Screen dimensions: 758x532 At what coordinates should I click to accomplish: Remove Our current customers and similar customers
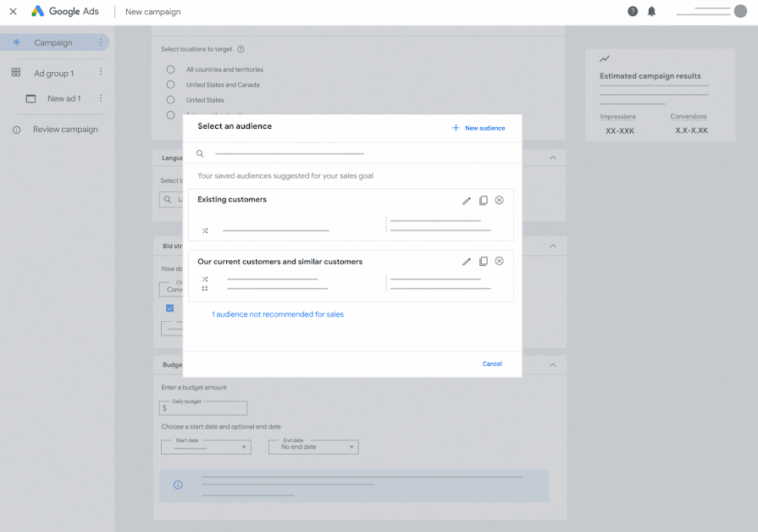pos(500,261)
